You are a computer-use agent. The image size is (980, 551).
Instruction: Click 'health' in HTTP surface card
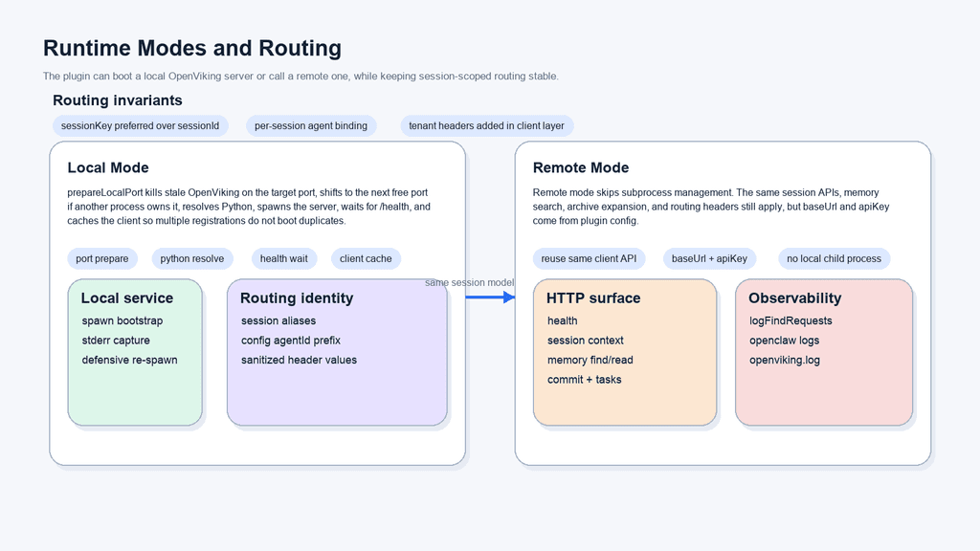click(563, 321)
